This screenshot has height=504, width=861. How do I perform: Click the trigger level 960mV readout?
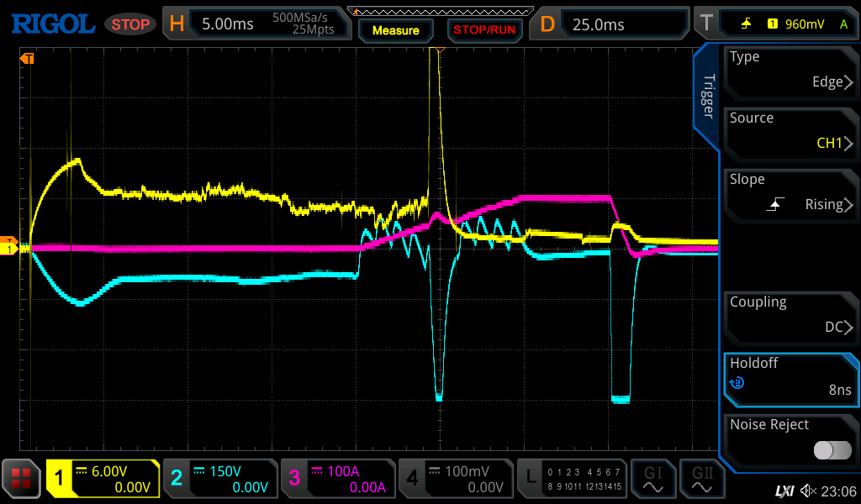804,24
